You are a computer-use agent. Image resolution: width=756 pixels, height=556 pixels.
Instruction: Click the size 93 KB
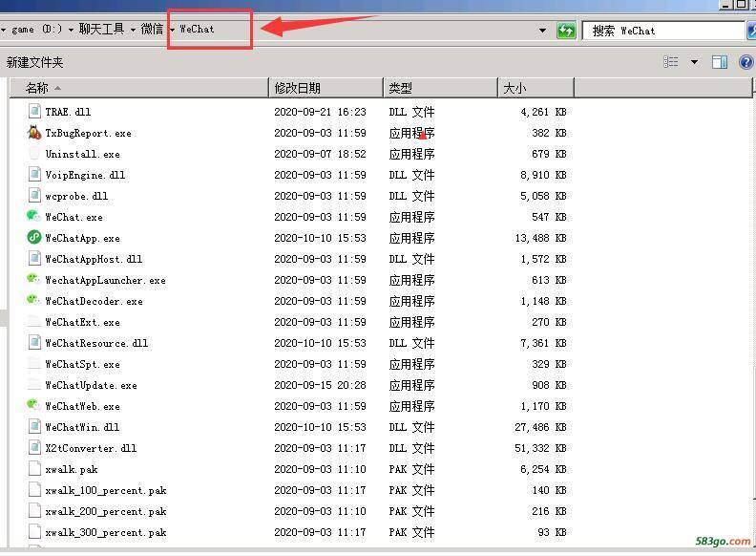[x=552, y=532]
